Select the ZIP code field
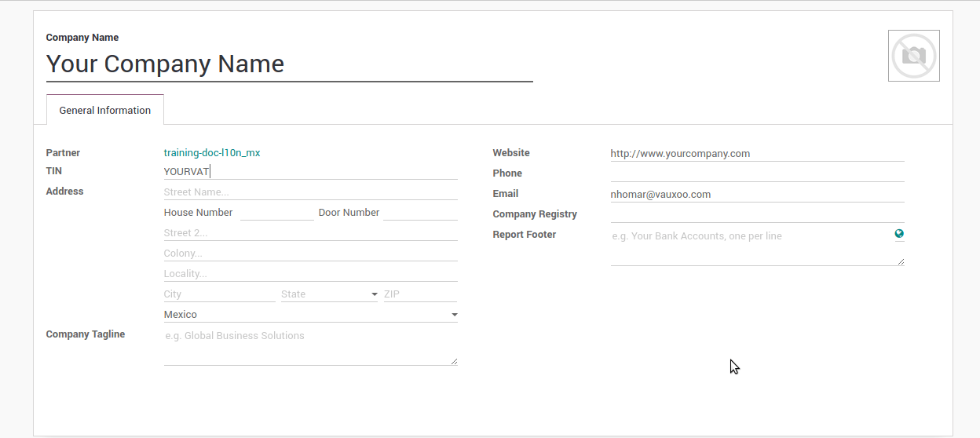 (x=419, y=294)
